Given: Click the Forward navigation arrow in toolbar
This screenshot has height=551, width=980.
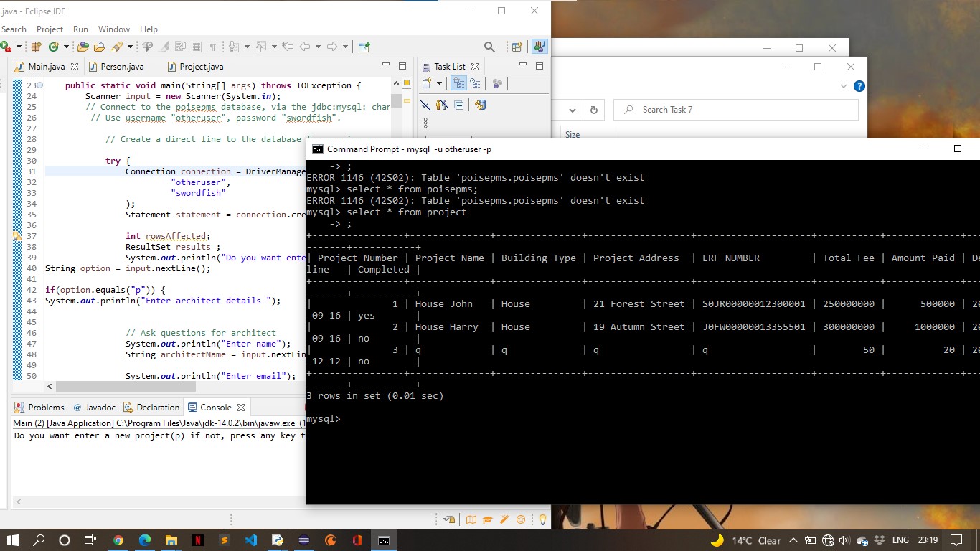Looking at the screenshot, I should coord(331,47).
